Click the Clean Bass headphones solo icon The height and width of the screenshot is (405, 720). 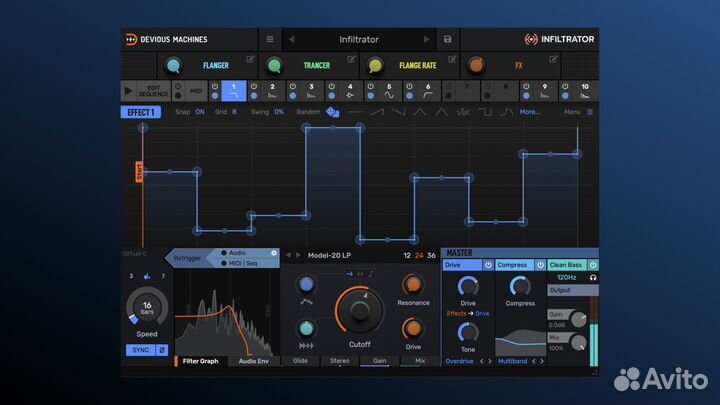[x=593, y=277]
